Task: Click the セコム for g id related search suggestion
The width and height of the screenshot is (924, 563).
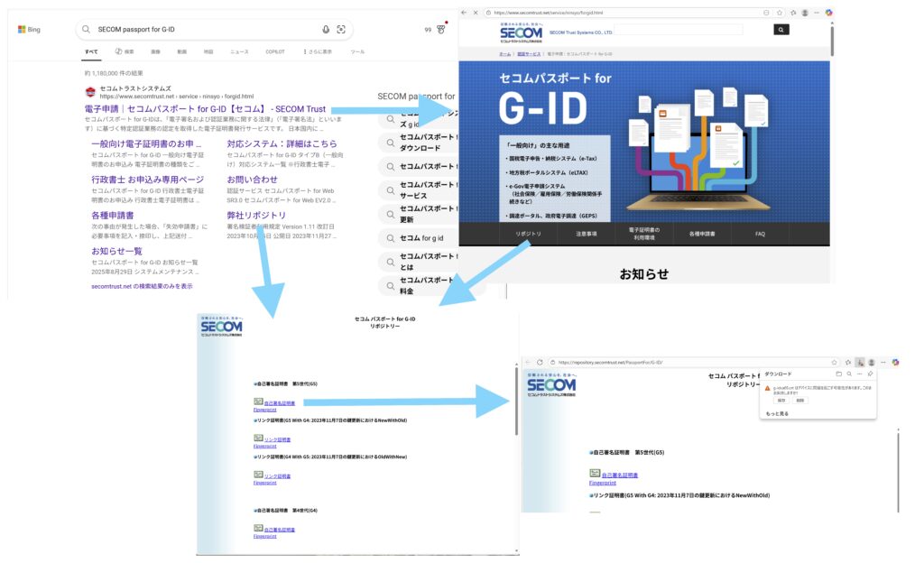Action: click(x=422, y=238)
